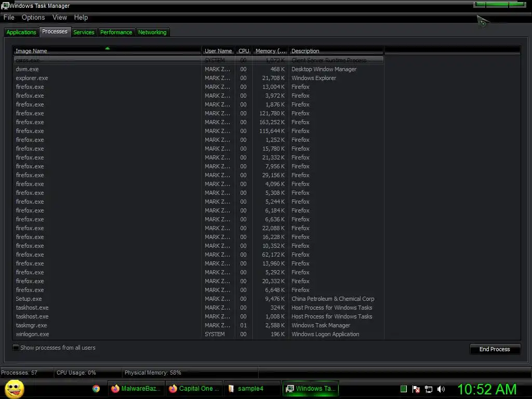Sort by the Memory column header
The height and width of the screenshot is (399, 532).
[270, 51]
